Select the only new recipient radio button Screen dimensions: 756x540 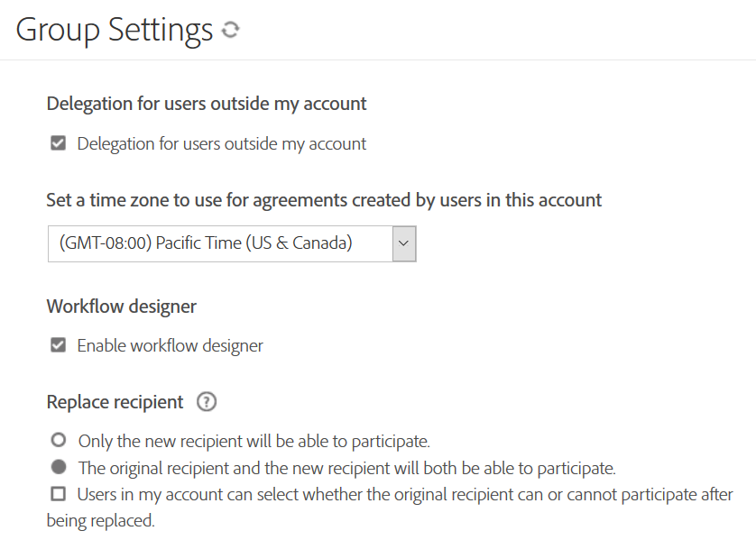59,442
